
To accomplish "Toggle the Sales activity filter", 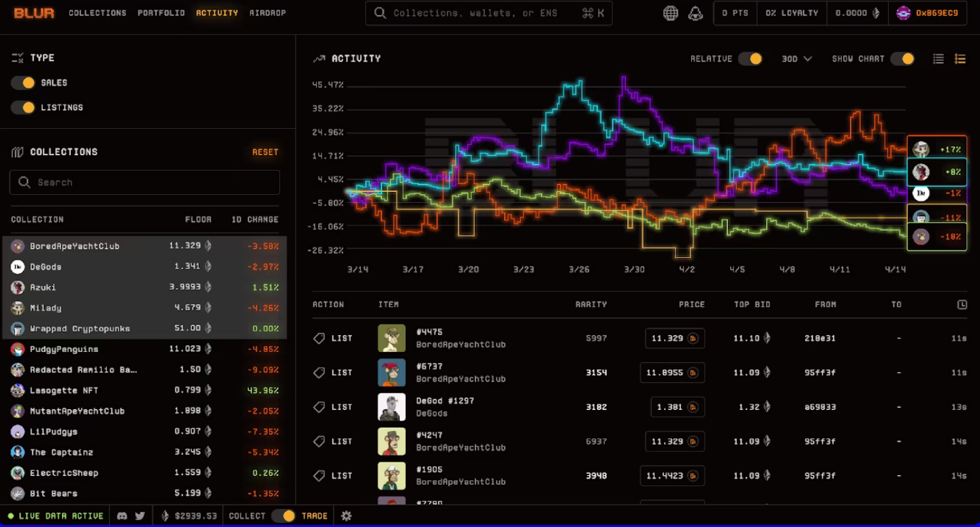I will coord(23,82).
